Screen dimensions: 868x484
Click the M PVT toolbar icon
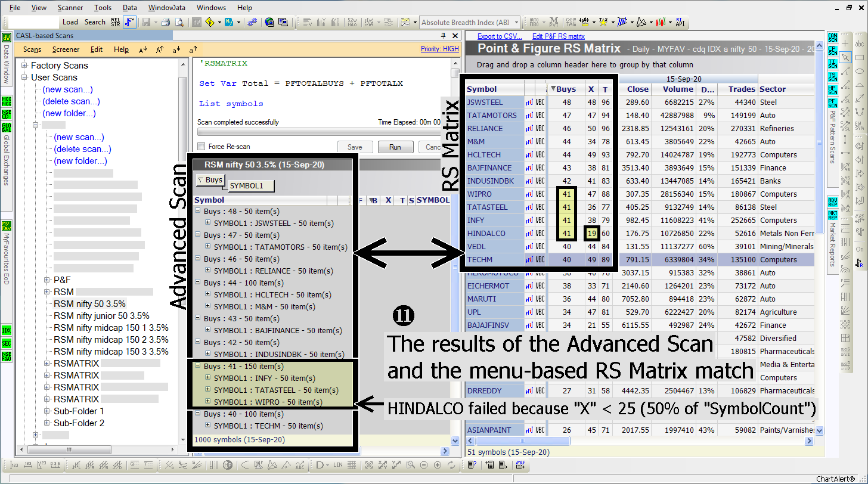(x=554, y=22)
